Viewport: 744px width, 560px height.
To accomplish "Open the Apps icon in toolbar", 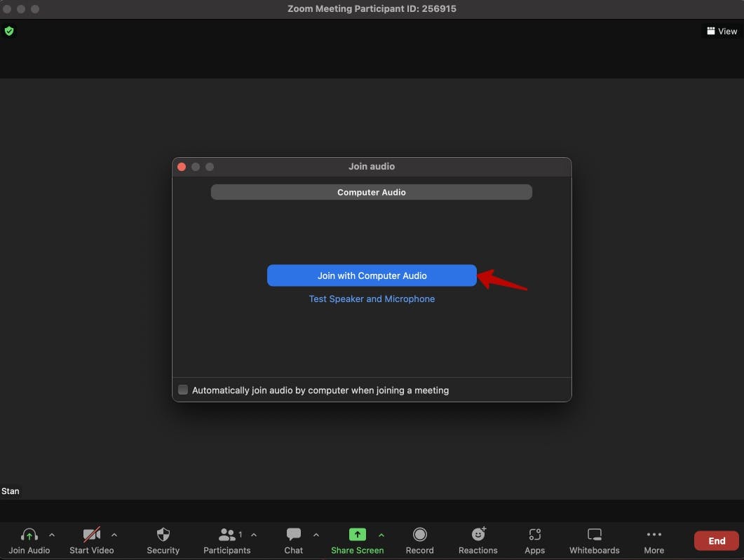I will 535,534.
